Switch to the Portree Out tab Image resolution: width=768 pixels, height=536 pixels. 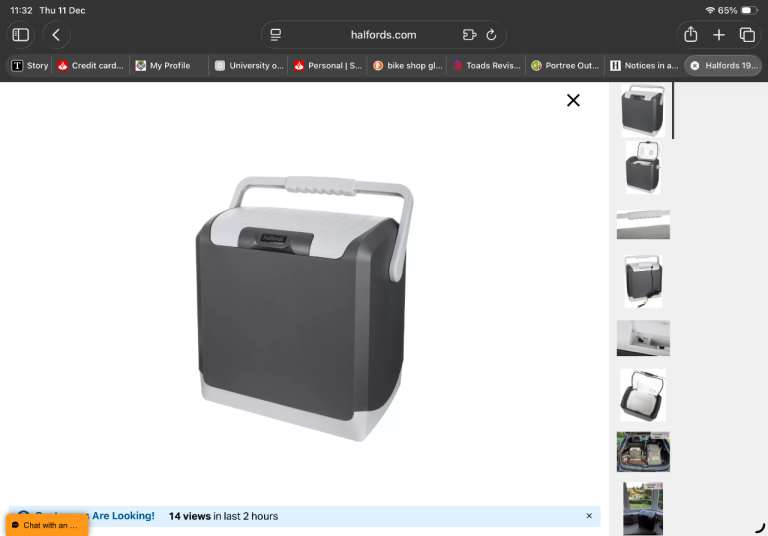coord(565,66)
